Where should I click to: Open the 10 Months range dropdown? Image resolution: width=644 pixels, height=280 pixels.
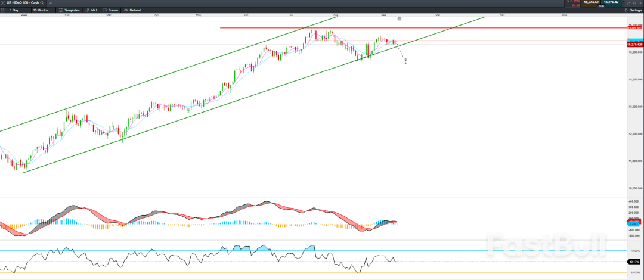(x=42, y=10)
